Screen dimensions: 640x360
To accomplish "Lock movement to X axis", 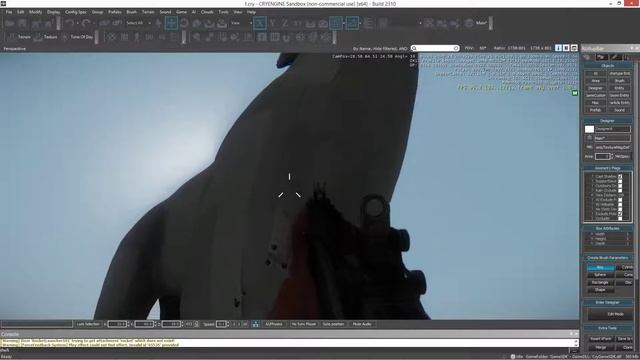I will coord(260,23).
